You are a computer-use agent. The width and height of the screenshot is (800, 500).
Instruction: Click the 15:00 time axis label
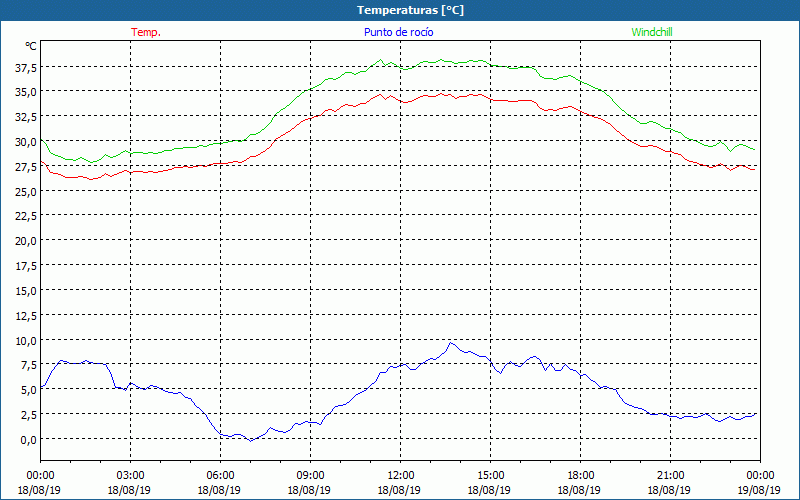[490, 476]
